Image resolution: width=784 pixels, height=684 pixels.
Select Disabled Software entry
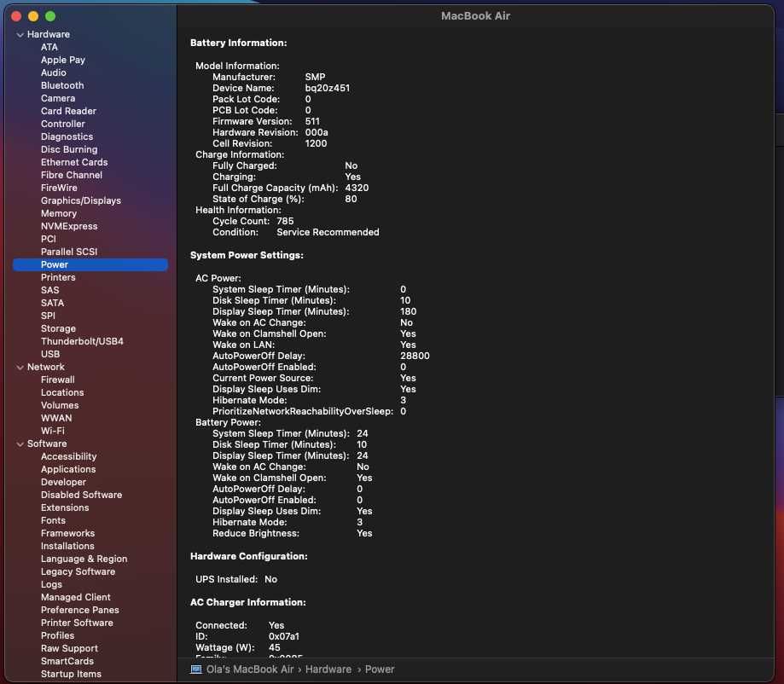coord(82,495)
